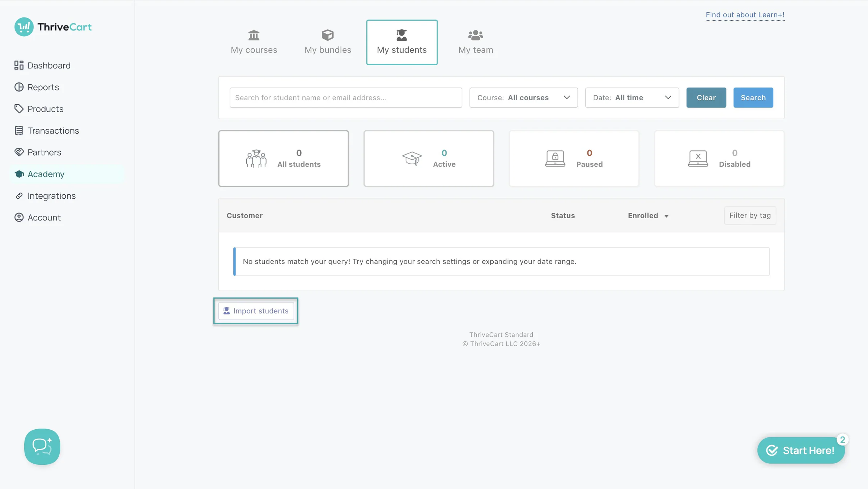Screen dimensions: 868x489
Task: Click the Active mortarboard icon
Action: (412, 159)
